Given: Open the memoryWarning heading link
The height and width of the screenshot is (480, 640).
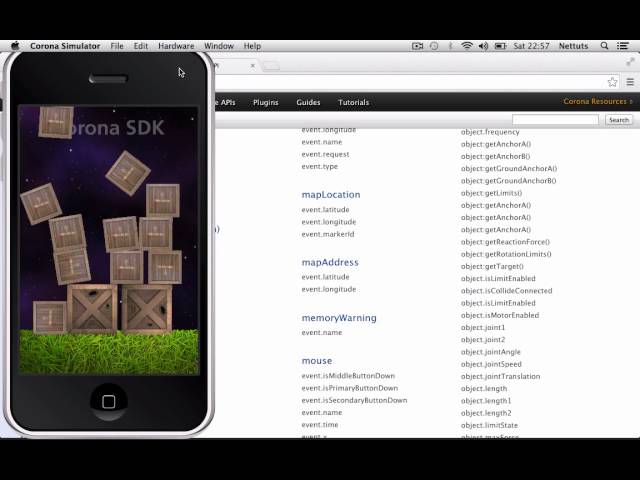Looking at the screenshot, I should point(339,318).
